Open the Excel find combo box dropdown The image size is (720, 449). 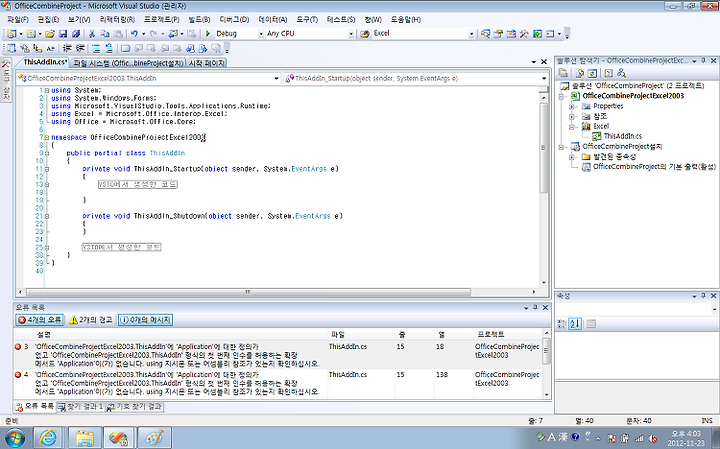(x=472, y=34)
